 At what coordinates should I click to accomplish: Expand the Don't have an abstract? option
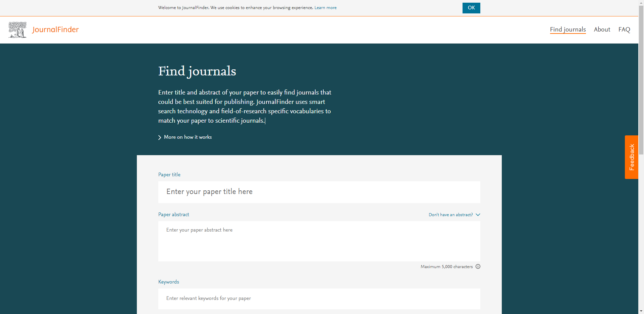[x=451, y=215]
